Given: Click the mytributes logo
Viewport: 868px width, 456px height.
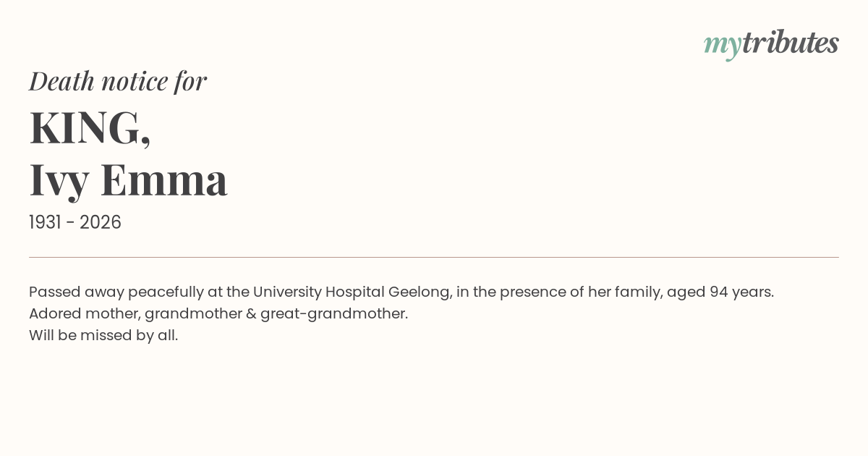Looking at the screenshot, I should (771, 43).
